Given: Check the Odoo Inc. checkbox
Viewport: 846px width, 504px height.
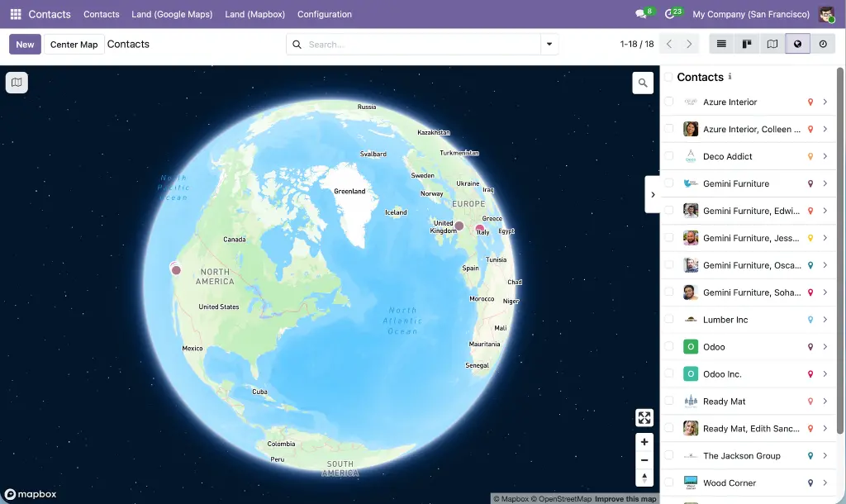Looking at the screenshot, I should (x=669, y=373).
